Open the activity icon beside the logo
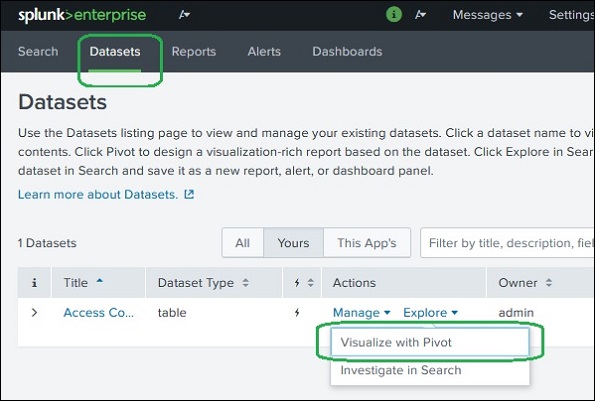 pyautogui.click(x=184, y=15)
